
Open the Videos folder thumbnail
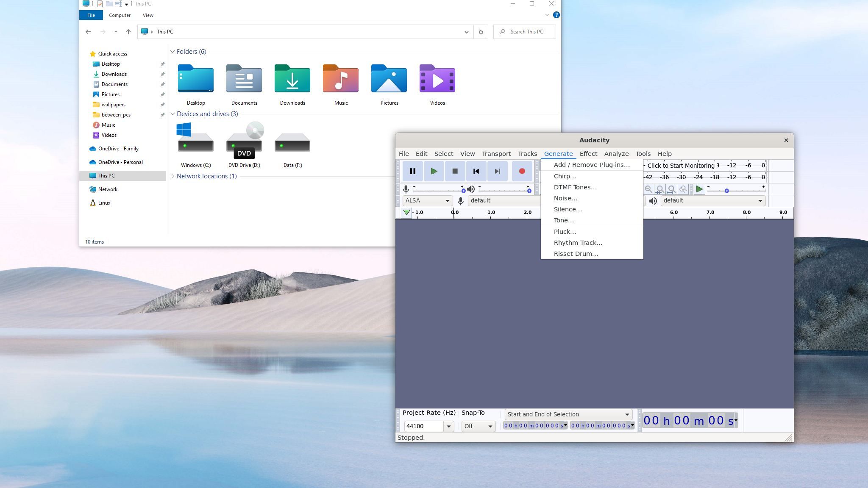click(437, 79)
